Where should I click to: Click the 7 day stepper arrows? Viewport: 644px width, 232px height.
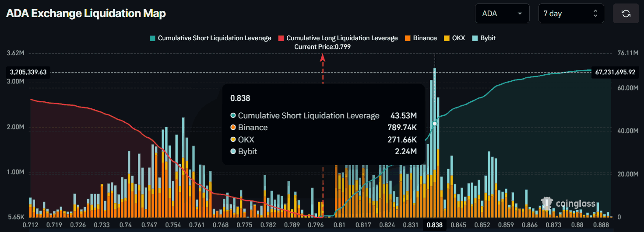(595, 14)
